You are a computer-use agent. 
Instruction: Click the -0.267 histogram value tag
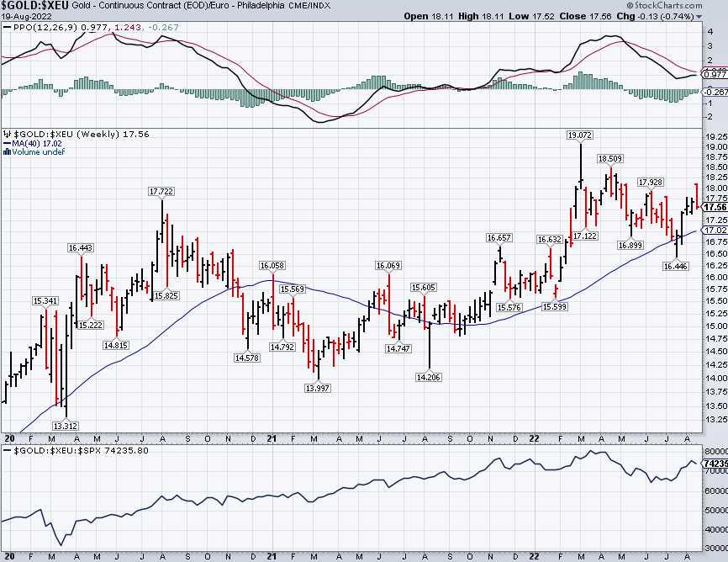pos(715,92)
